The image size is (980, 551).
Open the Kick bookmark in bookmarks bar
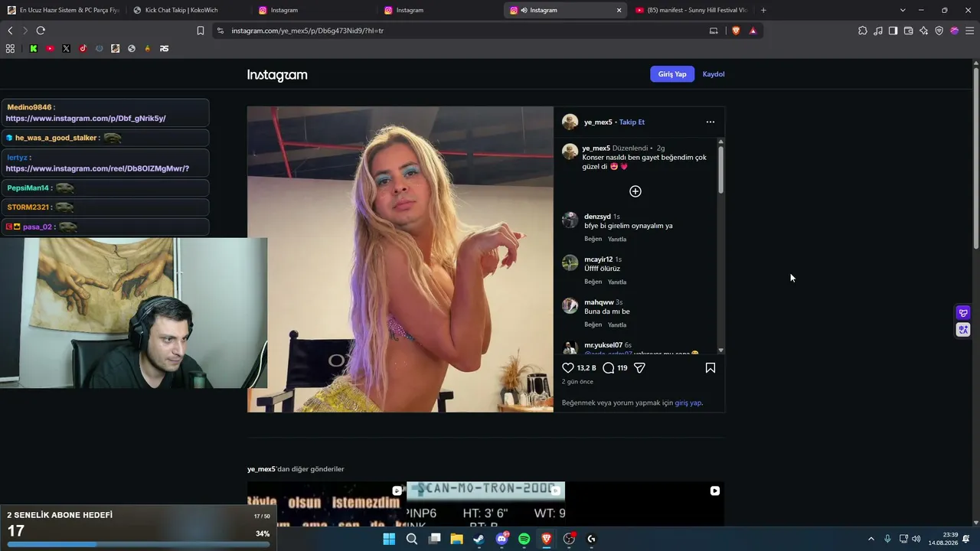click(34, 48)
